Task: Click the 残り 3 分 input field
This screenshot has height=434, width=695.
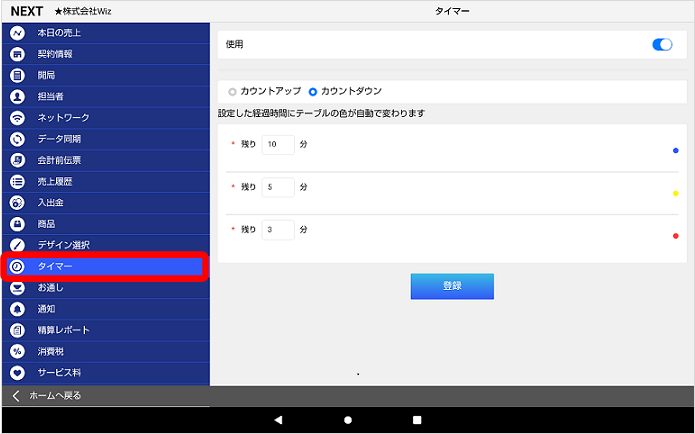Action: [278, 229]
